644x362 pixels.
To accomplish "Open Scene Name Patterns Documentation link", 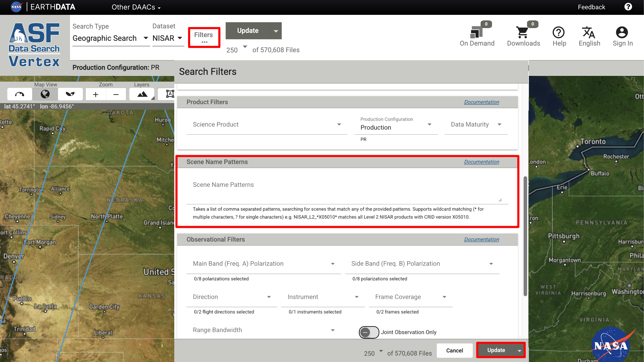I will click(481, 162).
